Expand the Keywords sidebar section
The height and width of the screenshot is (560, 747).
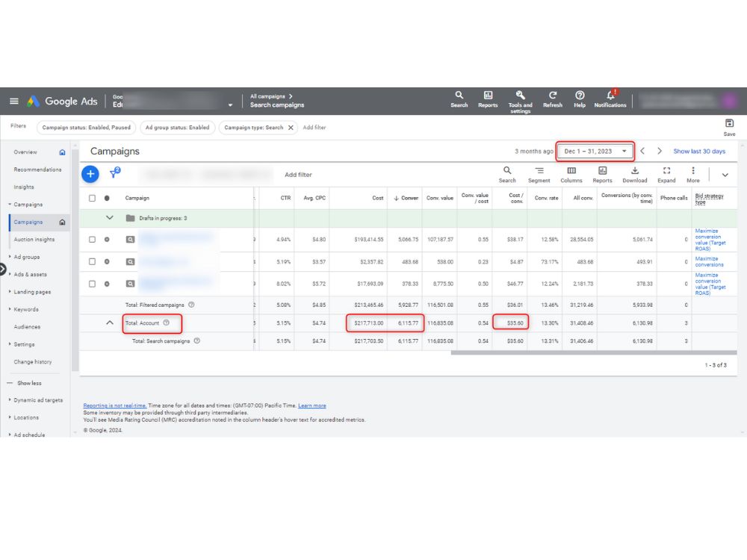(25, 310)
